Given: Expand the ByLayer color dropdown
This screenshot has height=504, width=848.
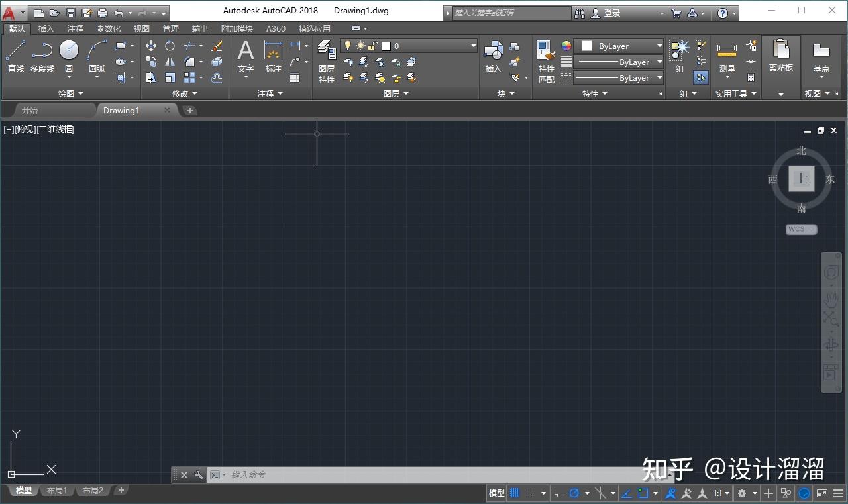Looking at the screenshot, I should (659, 46).
